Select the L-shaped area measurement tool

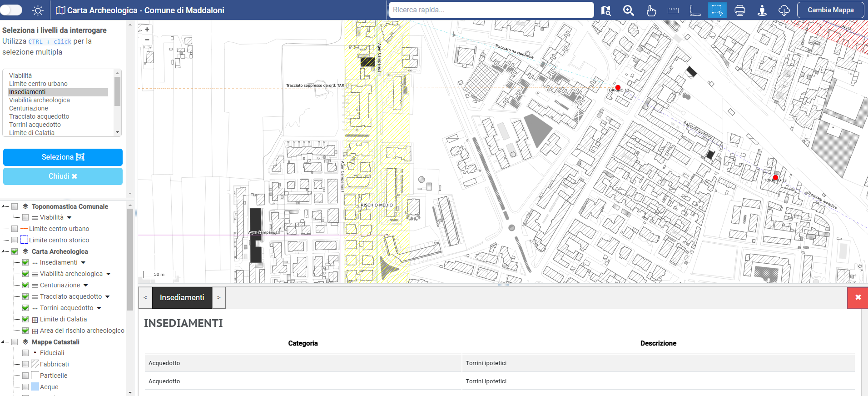[x=695, y=10]
